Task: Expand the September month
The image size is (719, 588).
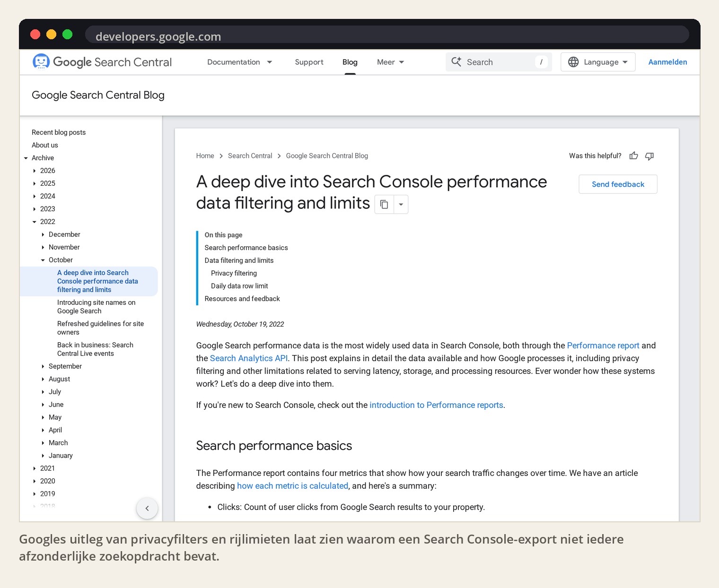Action: [x=43, y=366]
